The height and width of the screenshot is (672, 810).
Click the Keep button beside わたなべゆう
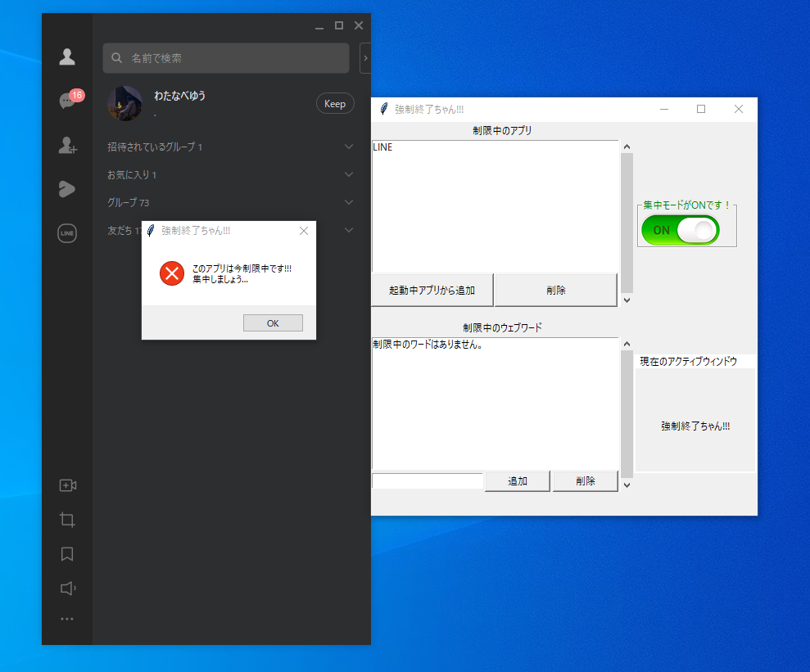335,103
